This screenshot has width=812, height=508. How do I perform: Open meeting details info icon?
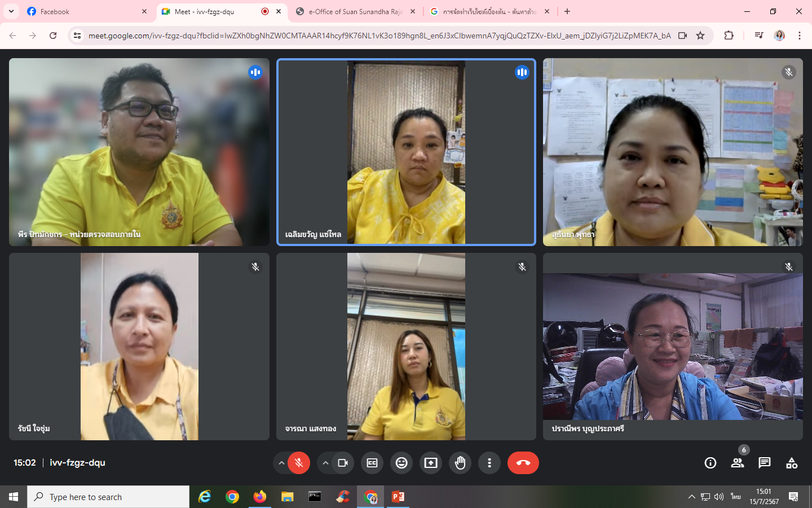[x=710, y=463]
